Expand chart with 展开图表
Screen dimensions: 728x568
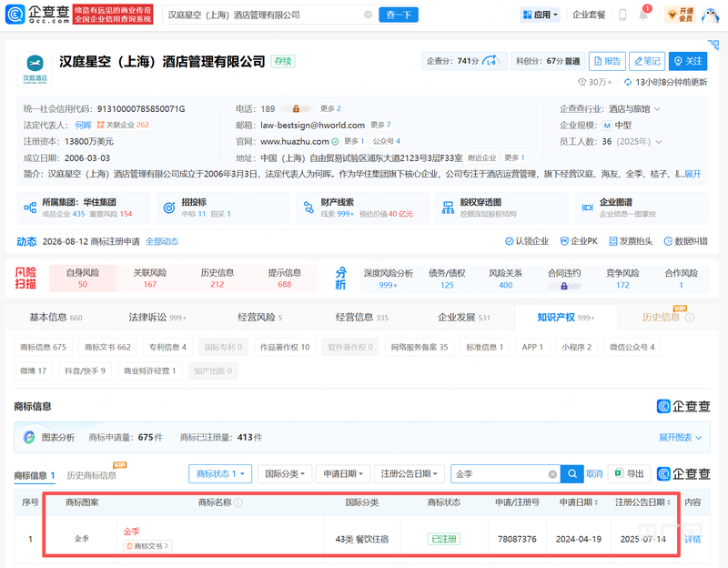pyautogui.click(x=680, y=438)
